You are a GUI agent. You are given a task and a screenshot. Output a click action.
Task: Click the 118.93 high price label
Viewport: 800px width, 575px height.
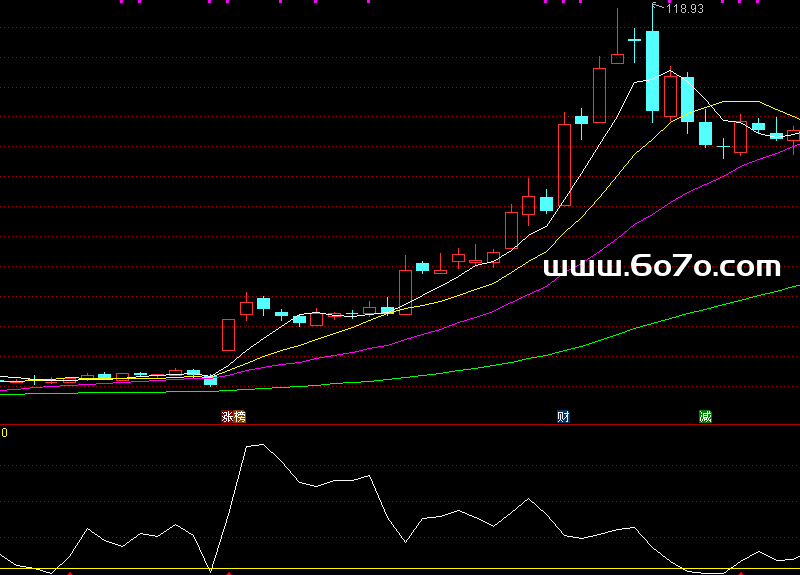(685, 9)
